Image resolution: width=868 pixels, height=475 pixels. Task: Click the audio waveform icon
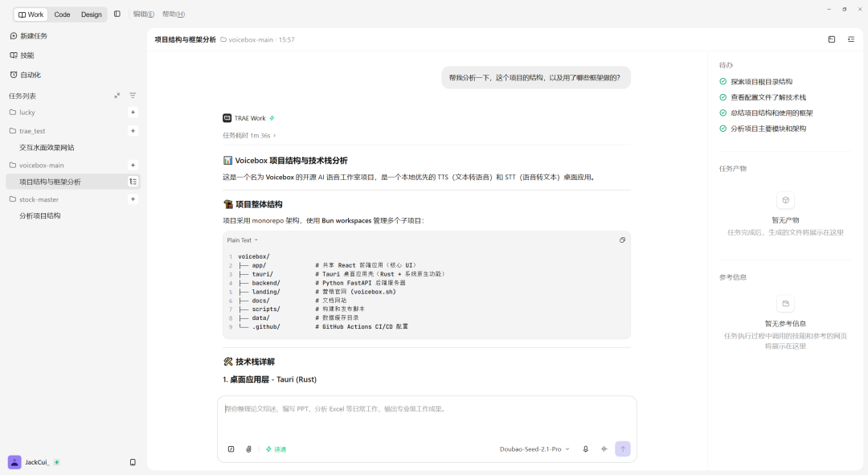pos(604,449)
